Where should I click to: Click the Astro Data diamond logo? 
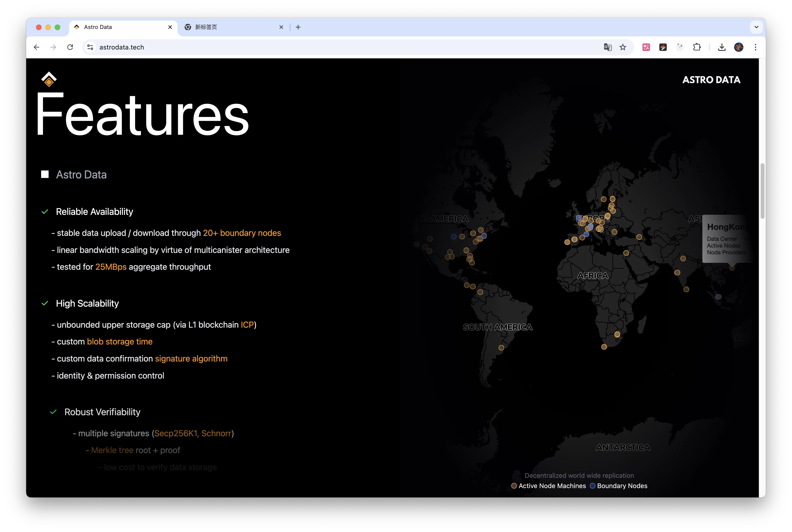[49, 79]
